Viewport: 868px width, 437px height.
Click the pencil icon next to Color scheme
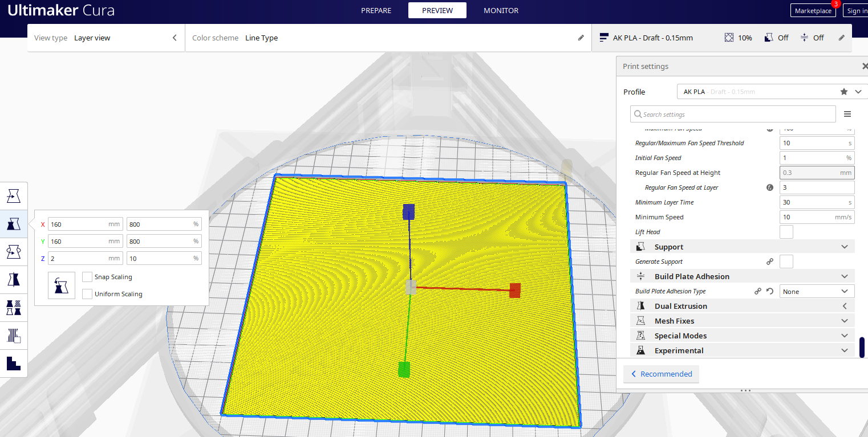pos(581,38)
